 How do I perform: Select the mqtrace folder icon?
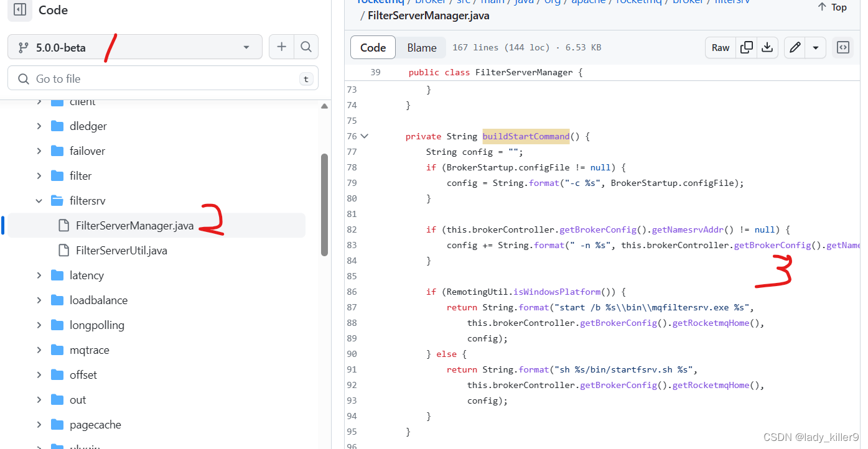57,350
